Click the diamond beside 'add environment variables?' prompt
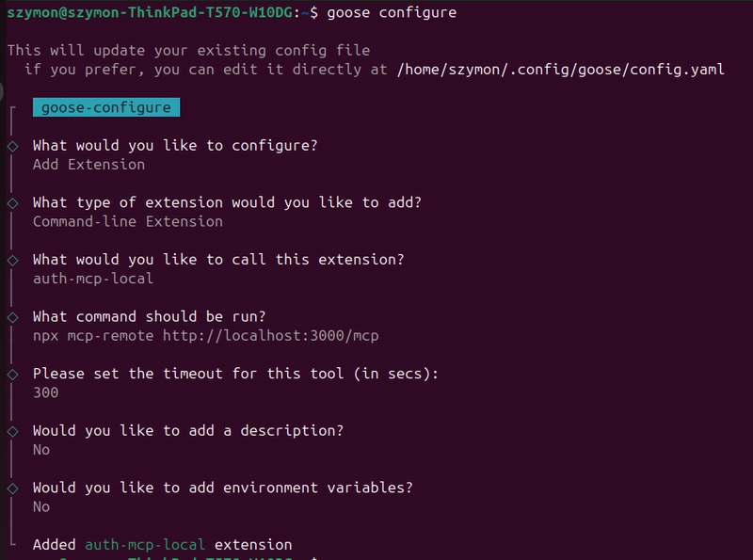The image size is (753, 560). tap(13, 488)
